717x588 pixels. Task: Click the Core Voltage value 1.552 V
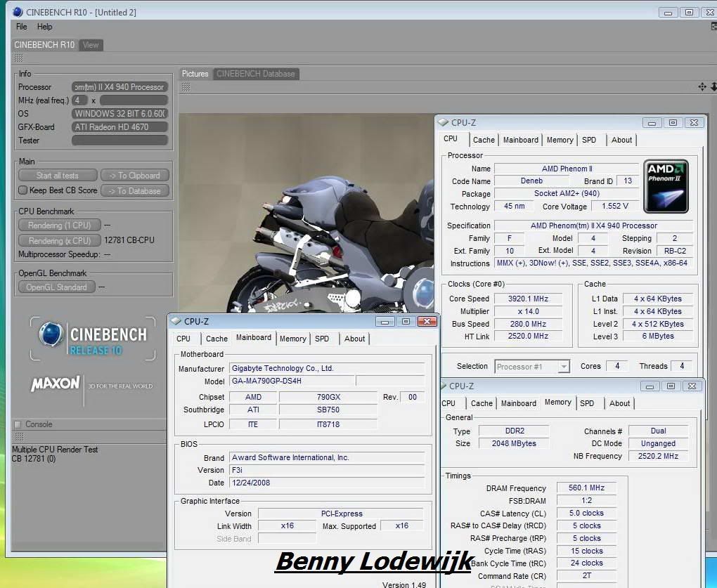(615, 206)
